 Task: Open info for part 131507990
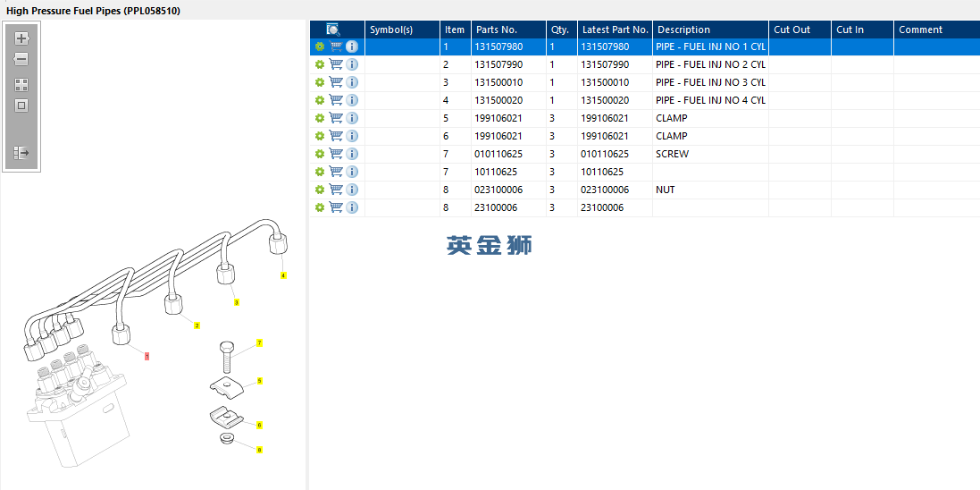click(352, 64)
